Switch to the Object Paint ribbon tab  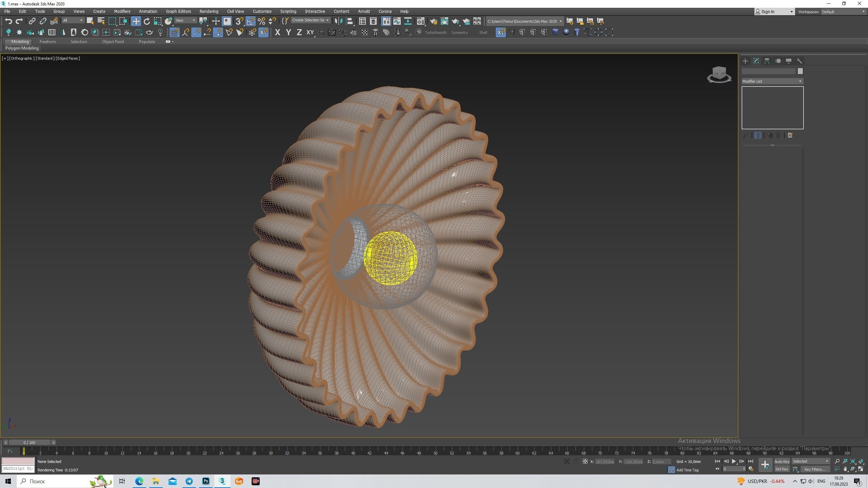point(113,42)
